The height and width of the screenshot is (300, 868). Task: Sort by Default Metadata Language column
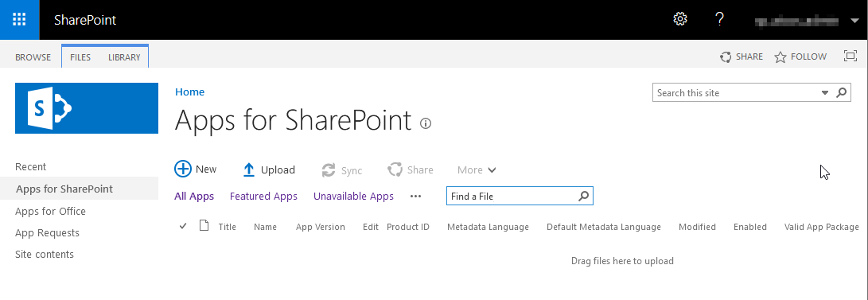pos(604,227)
